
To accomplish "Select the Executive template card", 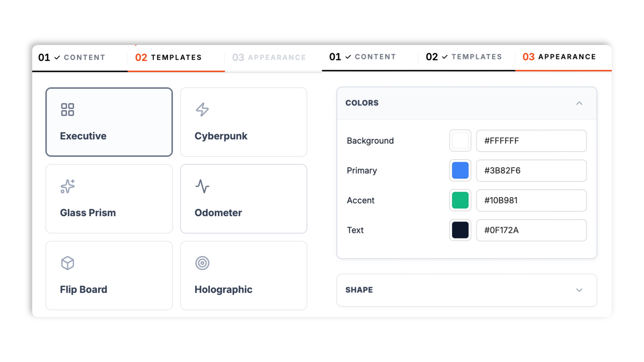I will pos(109,122).
